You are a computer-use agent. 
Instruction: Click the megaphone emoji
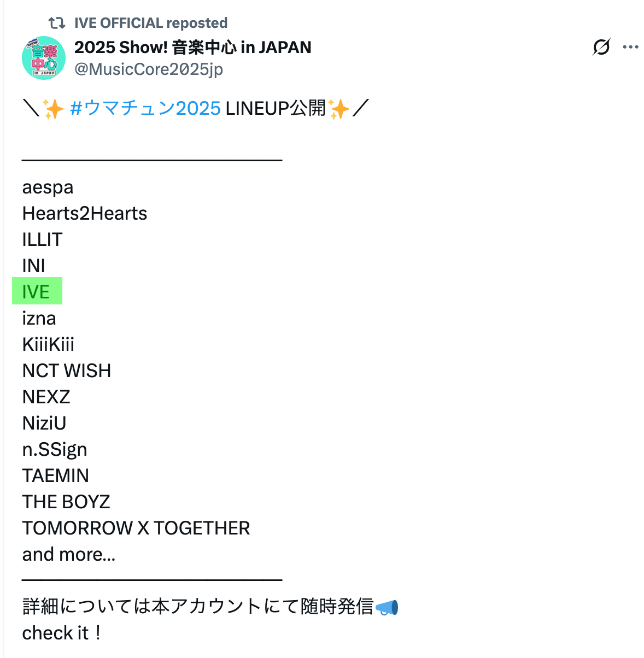click(387, 607)
